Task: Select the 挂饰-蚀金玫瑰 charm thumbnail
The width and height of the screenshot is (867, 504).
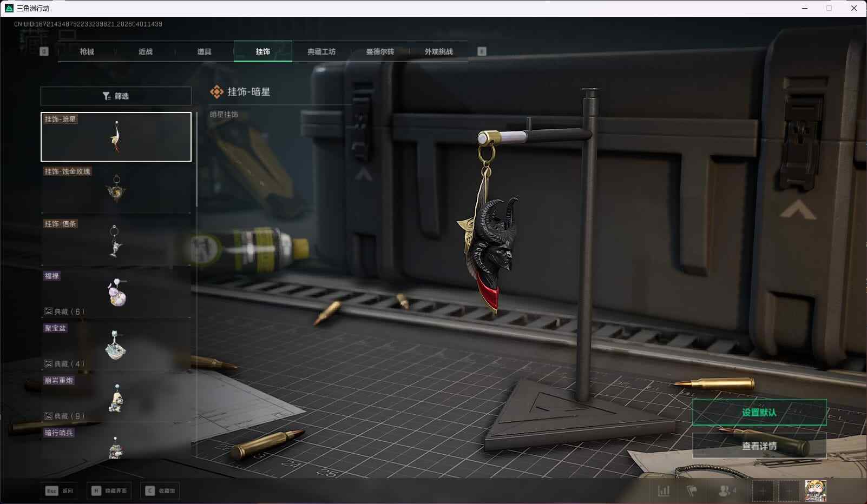Action: [x=116, y=188]
